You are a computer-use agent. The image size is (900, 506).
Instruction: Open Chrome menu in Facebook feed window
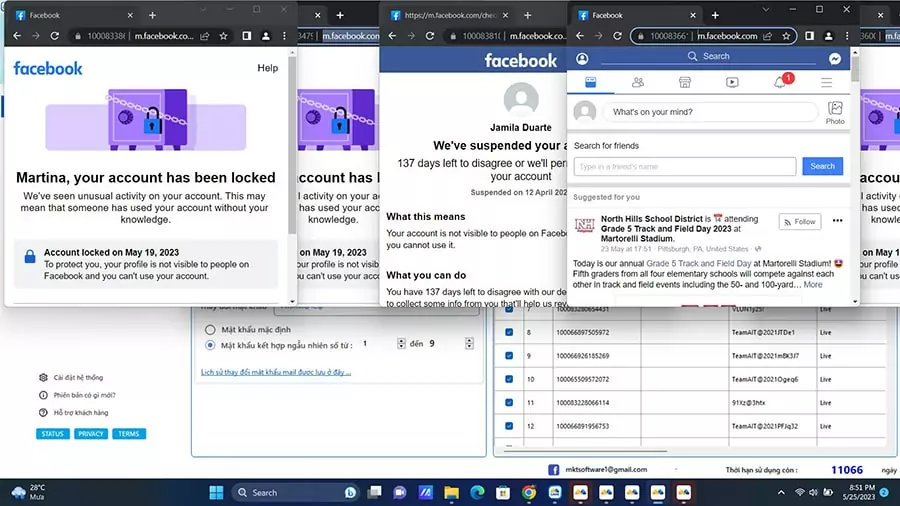tap(847, 36)
